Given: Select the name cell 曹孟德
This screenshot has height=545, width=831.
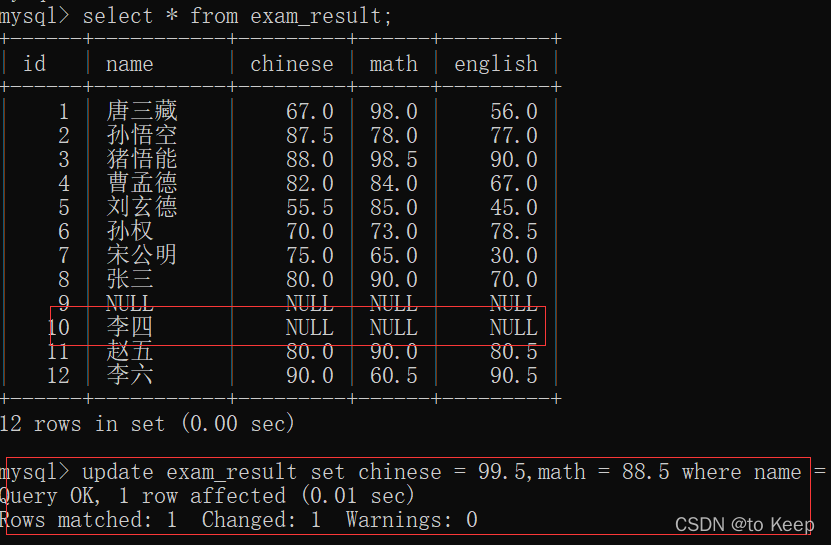Looking at the screenshot, I should pos(142,183).
